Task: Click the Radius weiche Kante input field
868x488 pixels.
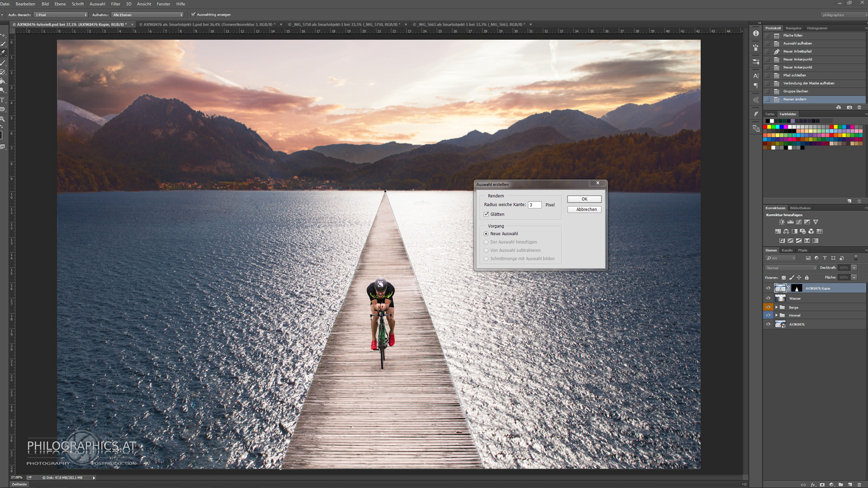Action: pyautogui.click(x=534, y=205)
